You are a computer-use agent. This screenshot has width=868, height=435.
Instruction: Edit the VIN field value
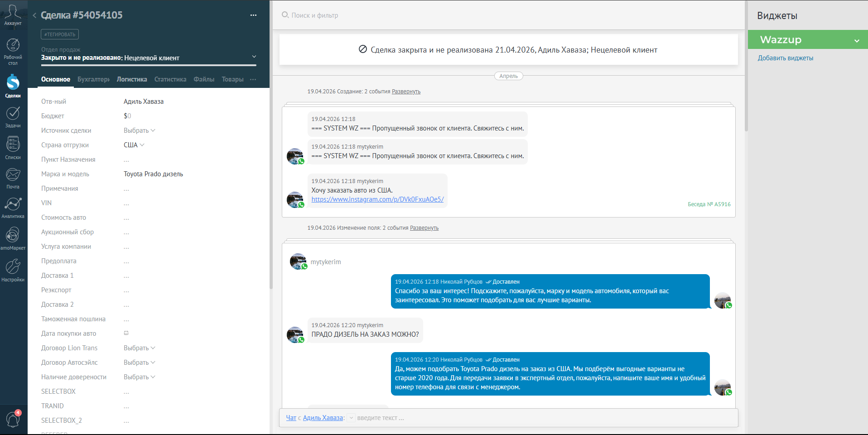pyautogui.click(x=126, y=203)
